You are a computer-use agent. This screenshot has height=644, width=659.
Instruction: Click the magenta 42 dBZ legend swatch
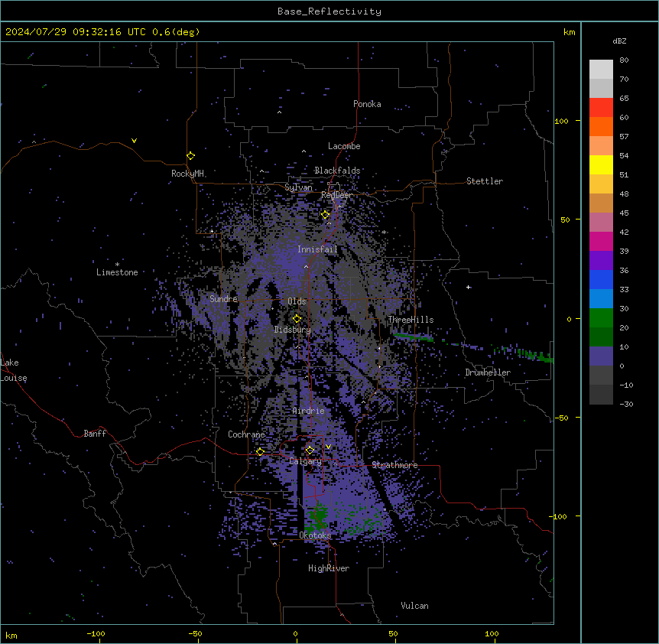601,241
